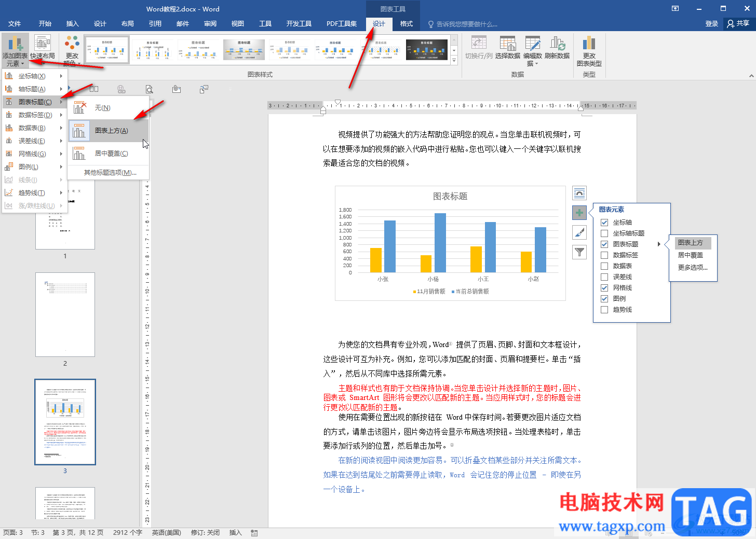This screenshot has height=539, width=756.
Task: Click the 刷新数据 refresh data button
Action: tap(557, 47)
